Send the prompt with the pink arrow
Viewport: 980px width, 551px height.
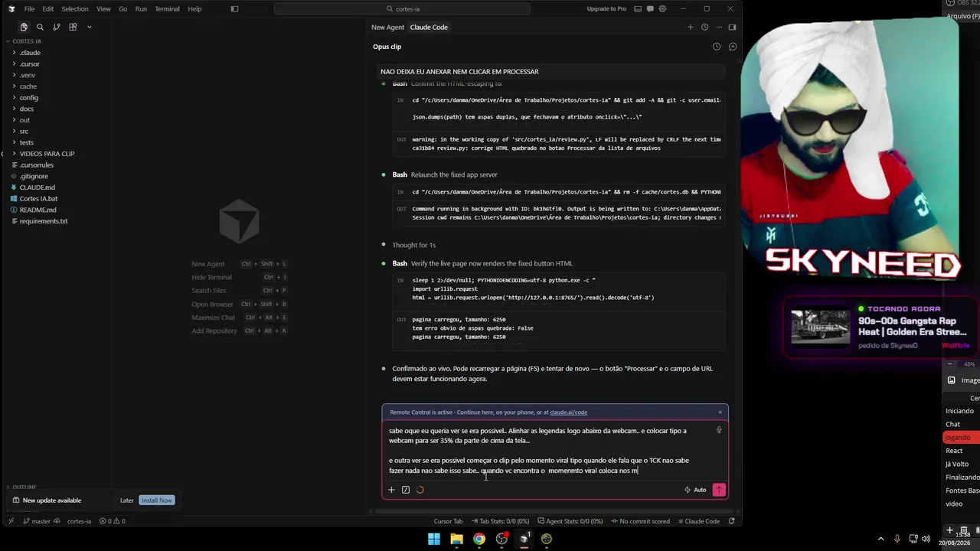719,490
